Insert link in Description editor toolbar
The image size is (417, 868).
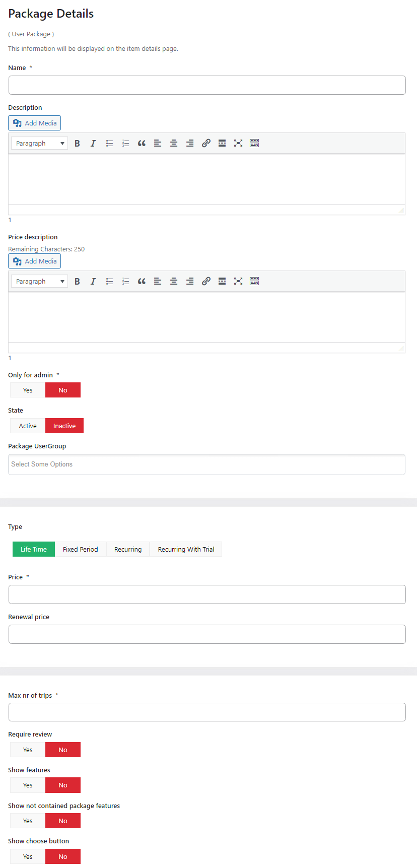click(206, 144)
